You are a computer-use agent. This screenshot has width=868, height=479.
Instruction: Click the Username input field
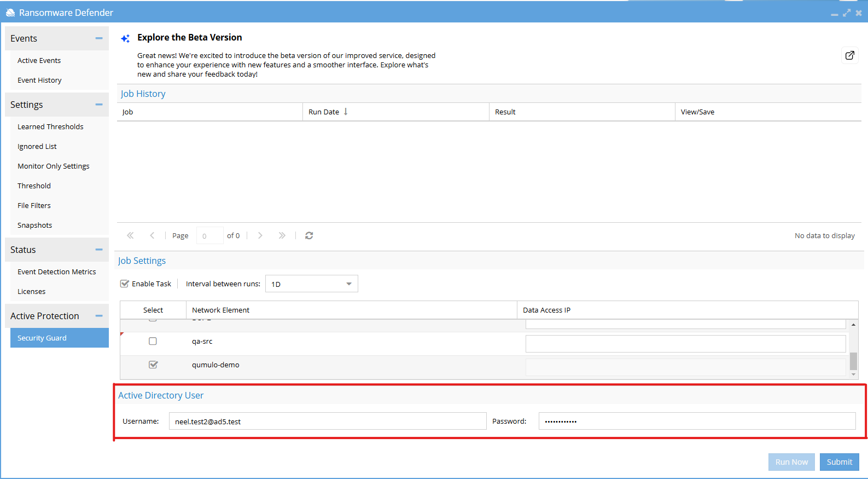tap(328, 421)
